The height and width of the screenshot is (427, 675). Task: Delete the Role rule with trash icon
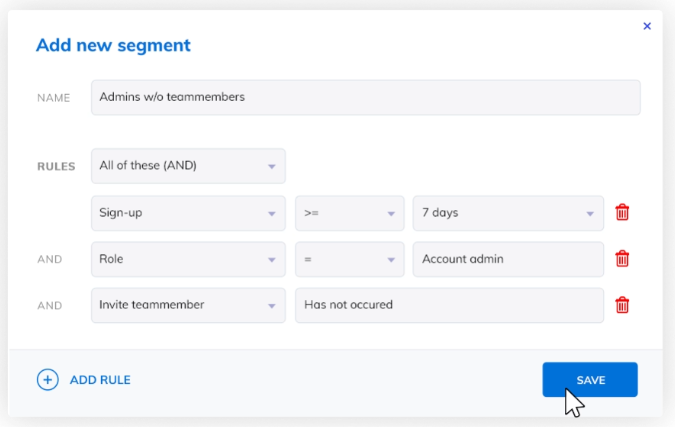pyautogui.click(x=622, y=259)
